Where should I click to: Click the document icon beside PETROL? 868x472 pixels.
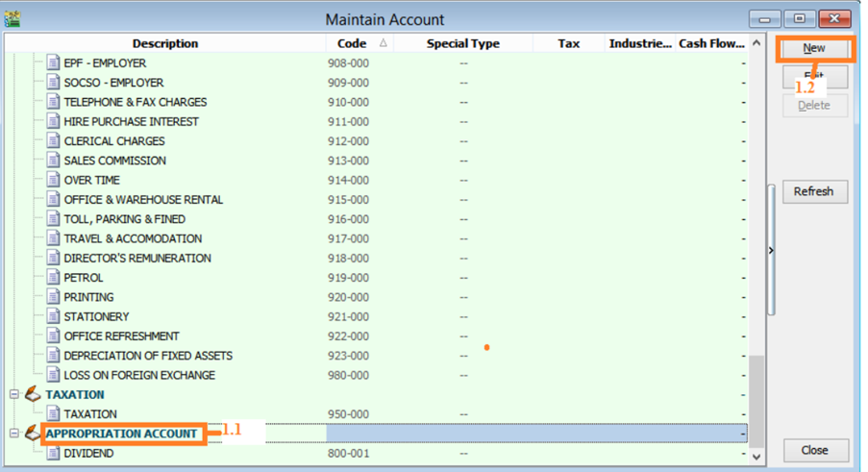pyautogui.click(x=54, y=278)
